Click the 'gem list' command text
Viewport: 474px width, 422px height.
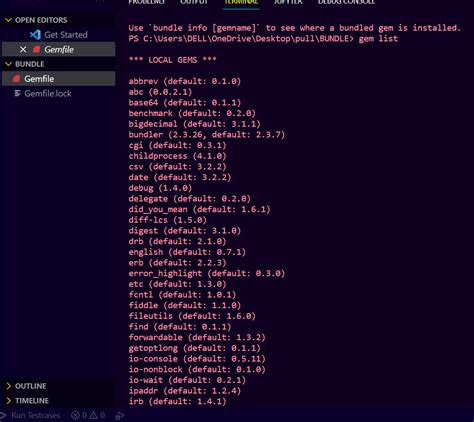coord(378,39)
